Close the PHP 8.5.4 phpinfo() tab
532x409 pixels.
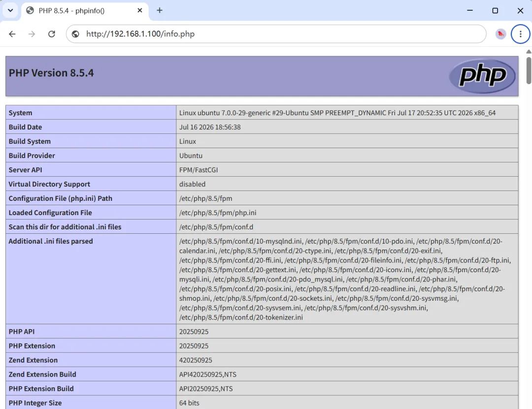(x=140, y=10)
